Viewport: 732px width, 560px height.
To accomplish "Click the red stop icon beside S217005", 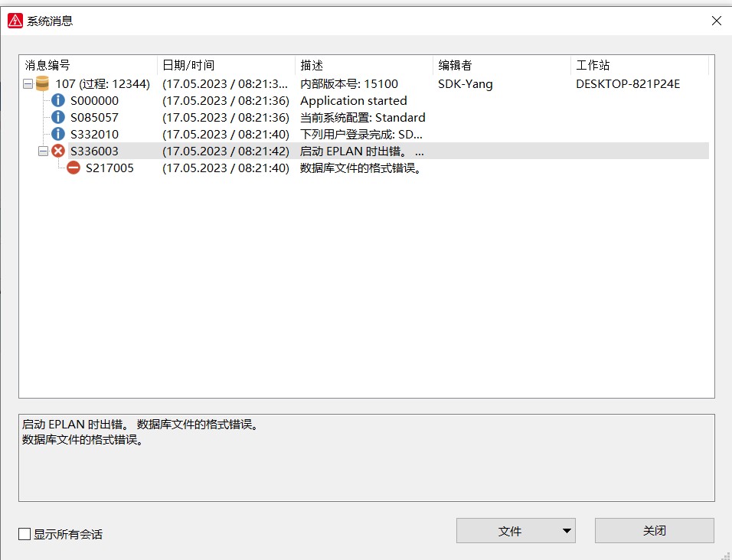I will click(74, 168).
